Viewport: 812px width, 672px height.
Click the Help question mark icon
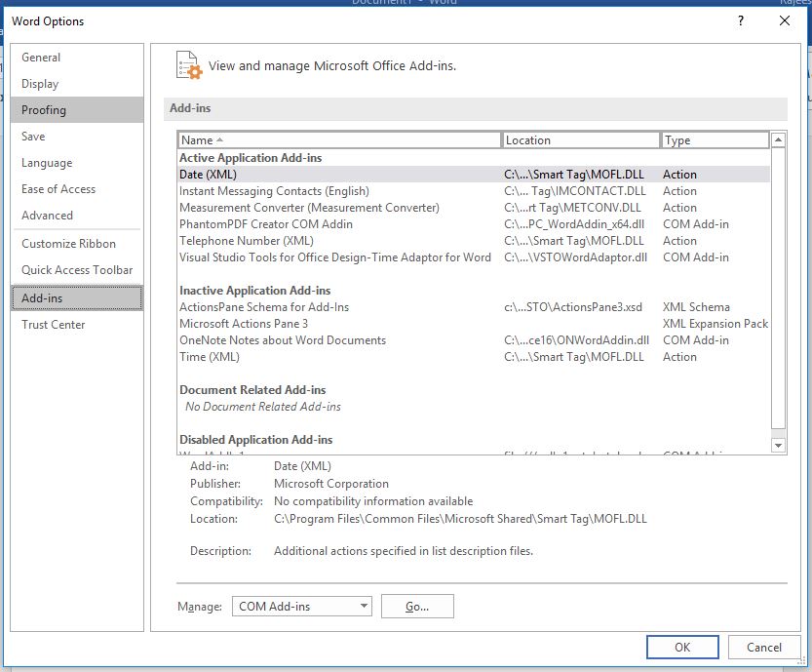(x=741, y=20)
